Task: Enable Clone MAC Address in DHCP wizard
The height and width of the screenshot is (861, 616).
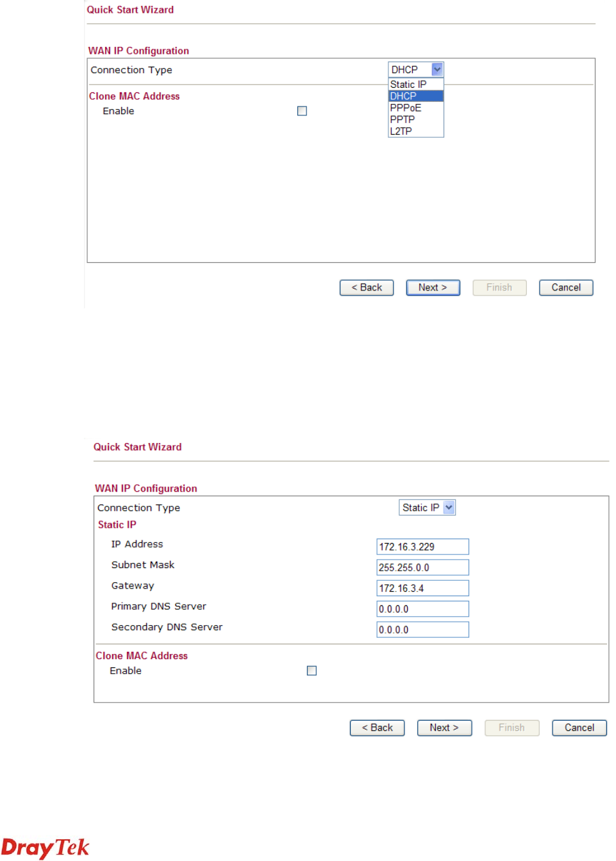Action: coord(302,111)
